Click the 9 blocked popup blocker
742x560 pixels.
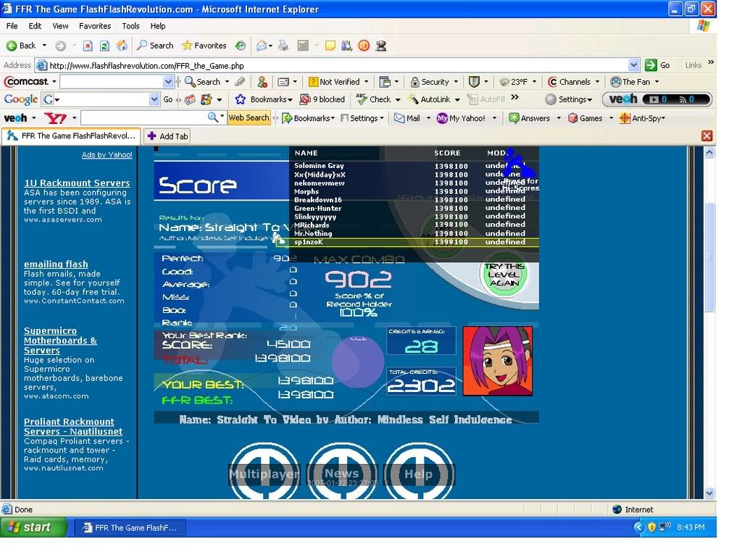[322, 99]
